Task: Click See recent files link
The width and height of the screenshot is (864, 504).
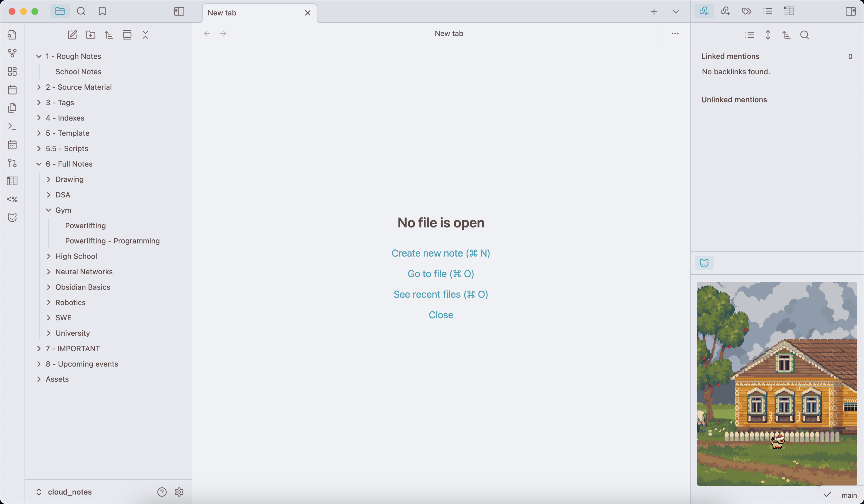Action: 441,294
